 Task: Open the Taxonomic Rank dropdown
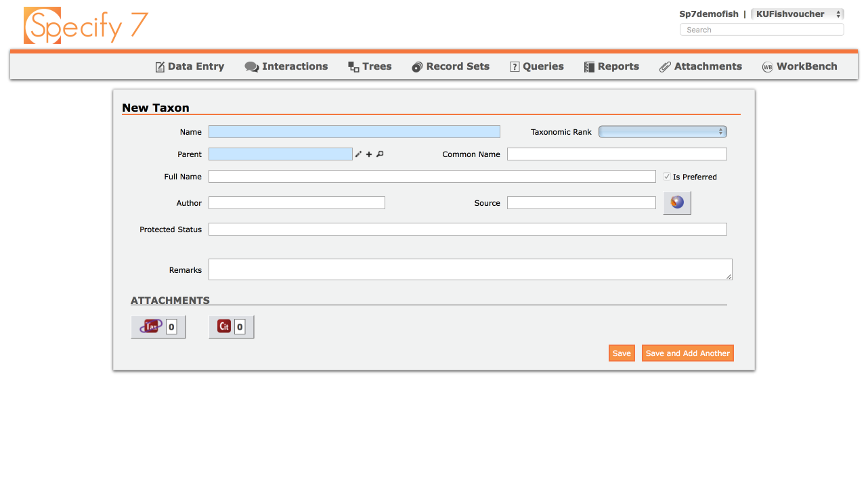coord(662,131)
